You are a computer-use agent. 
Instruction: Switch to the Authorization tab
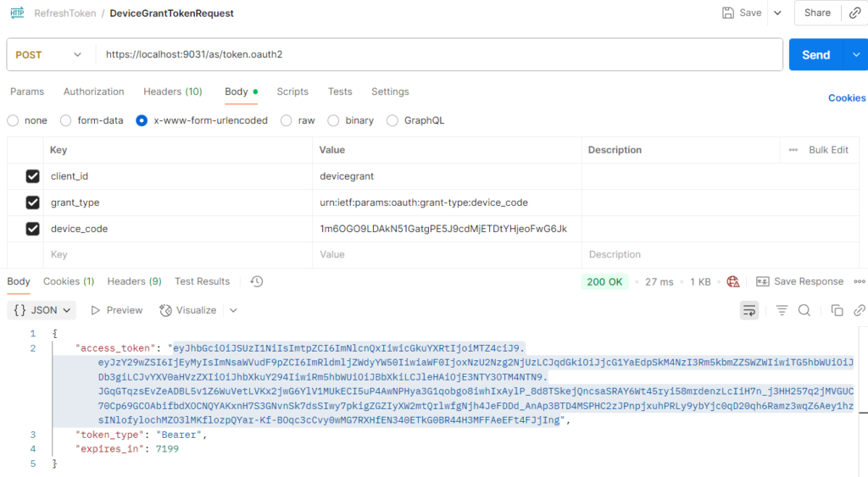(x=93, y=92)
